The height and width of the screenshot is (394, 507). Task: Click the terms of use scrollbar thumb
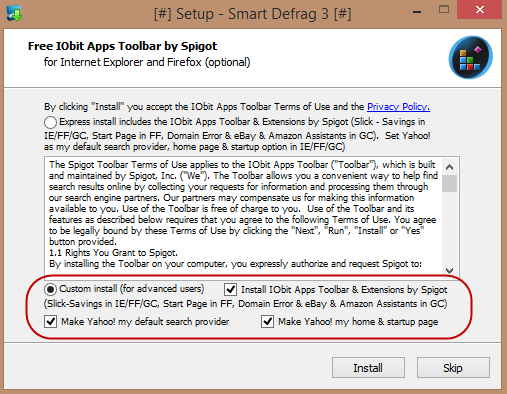point(449,183)
